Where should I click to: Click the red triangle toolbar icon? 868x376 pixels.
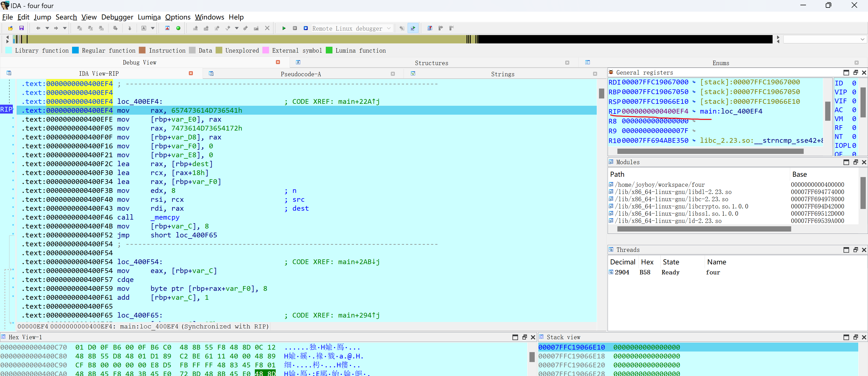[x=167, y=28]
